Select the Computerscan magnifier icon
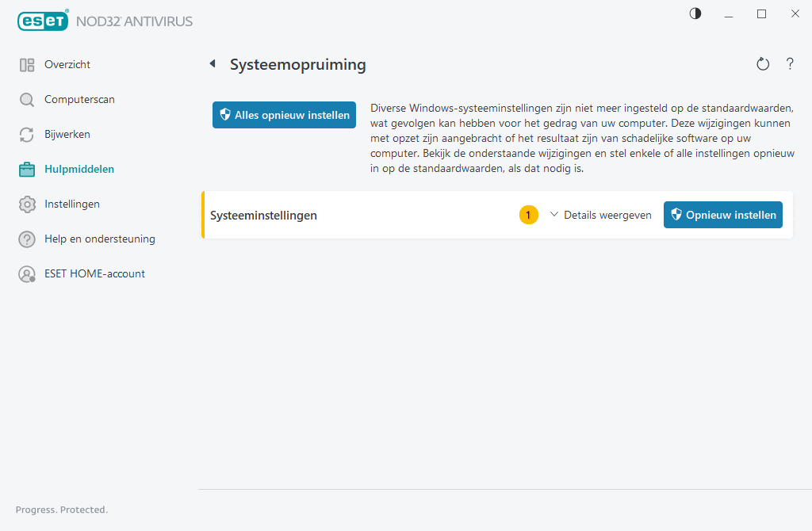Image resolution: width=812 pixels, height=531 pixels. (26, 99)
